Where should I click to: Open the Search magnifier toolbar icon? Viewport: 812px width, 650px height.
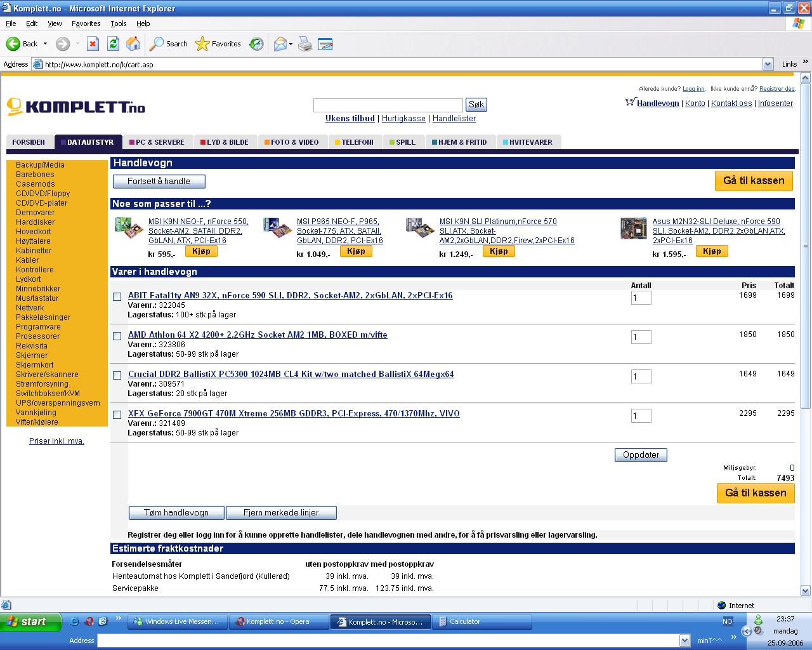tap(156, 44)
